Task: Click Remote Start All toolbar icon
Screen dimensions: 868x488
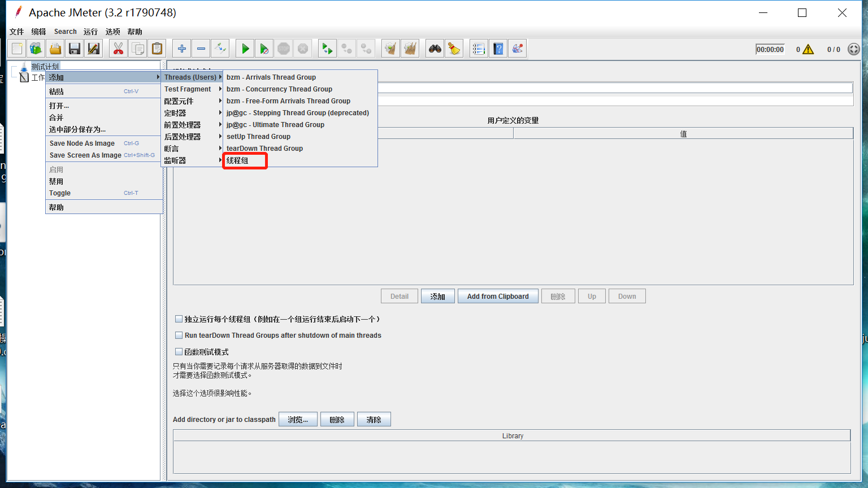Action: coord(327,49)
